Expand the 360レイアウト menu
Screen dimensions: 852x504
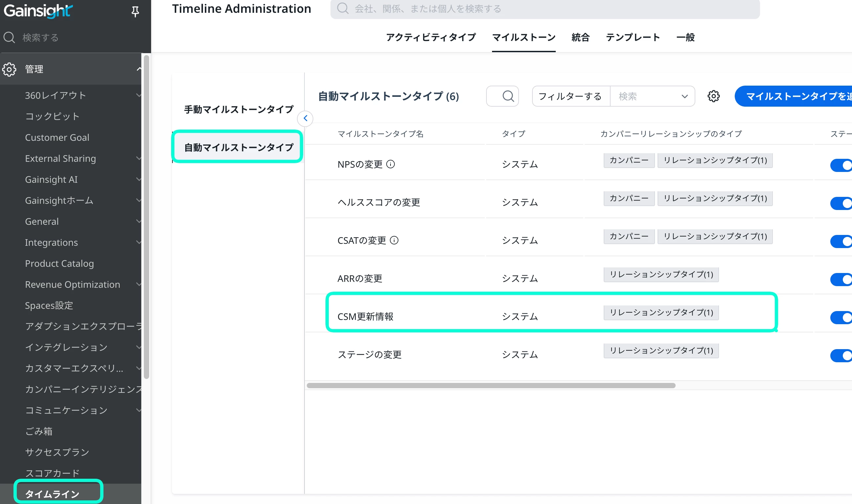(138, 95)
